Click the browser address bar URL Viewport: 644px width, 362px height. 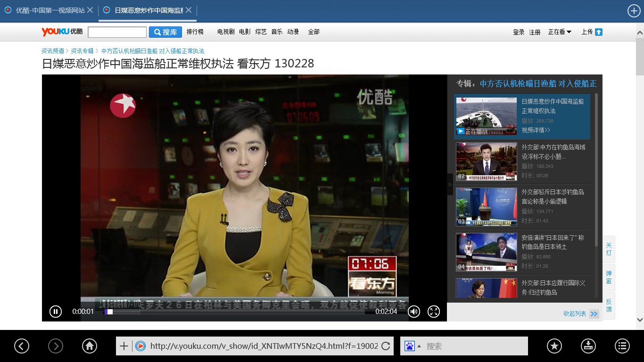(264, 346)
